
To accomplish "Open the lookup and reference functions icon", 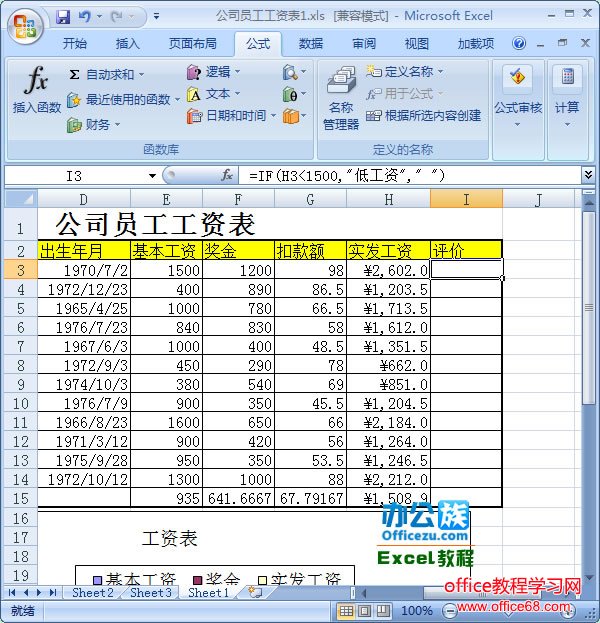I will [294, 72].
